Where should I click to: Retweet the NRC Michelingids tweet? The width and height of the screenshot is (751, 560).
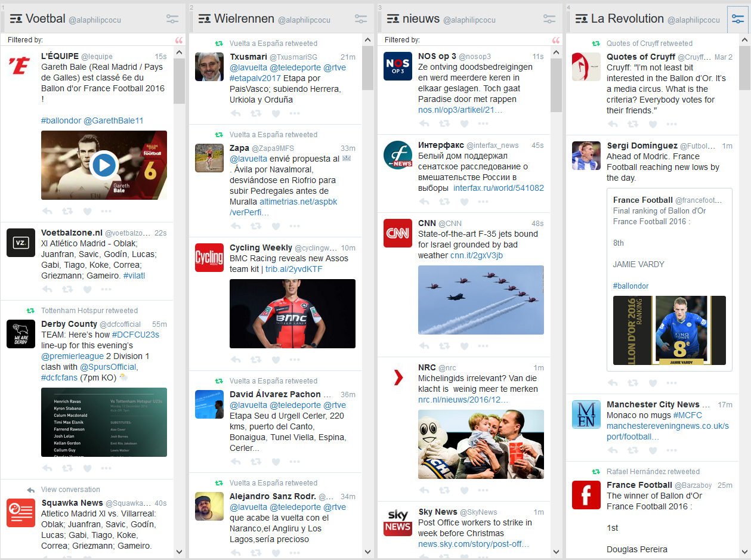click(x=444, y=490)
